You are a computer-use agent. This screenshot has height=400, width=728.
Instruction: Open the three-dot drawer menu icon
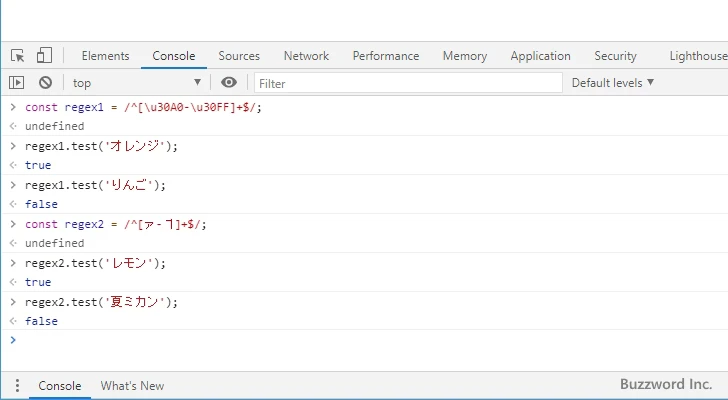click(x=17, y=386)
